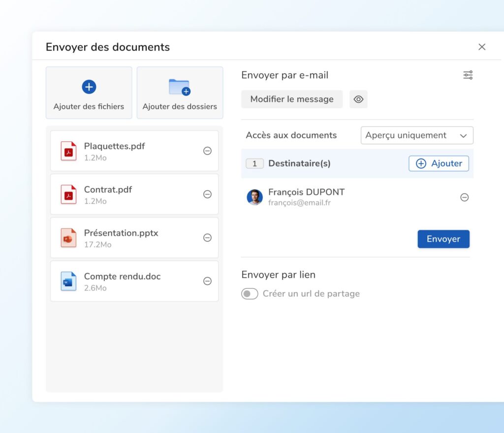Click the François DUPONT name
Viewport: 504px width, 433px height.
306,192
